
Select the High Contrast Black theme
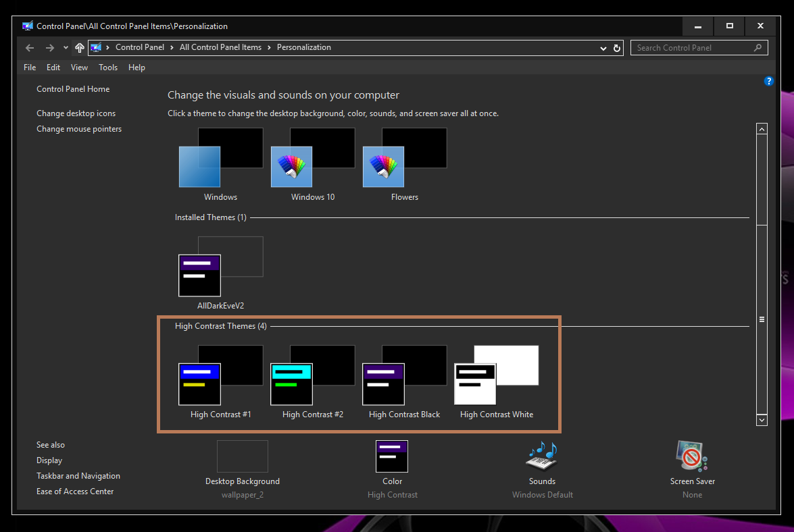coord(405,375)
